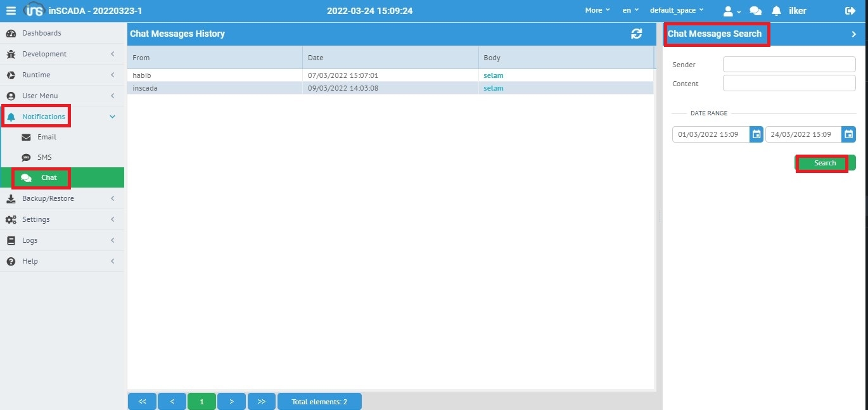868x410 pixels.
Task: Open the en language dropdown
Action: (x=630, y=11)
